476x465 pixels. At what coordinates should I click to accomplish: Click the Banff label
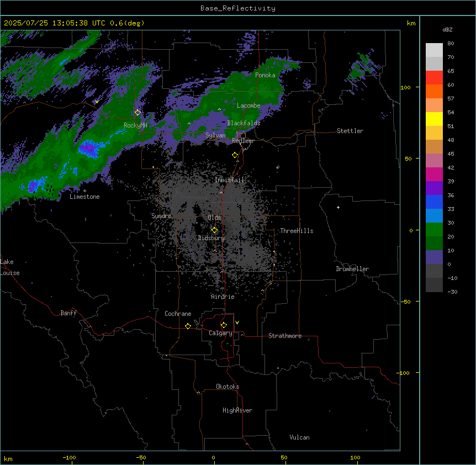[x=68, y=313]
